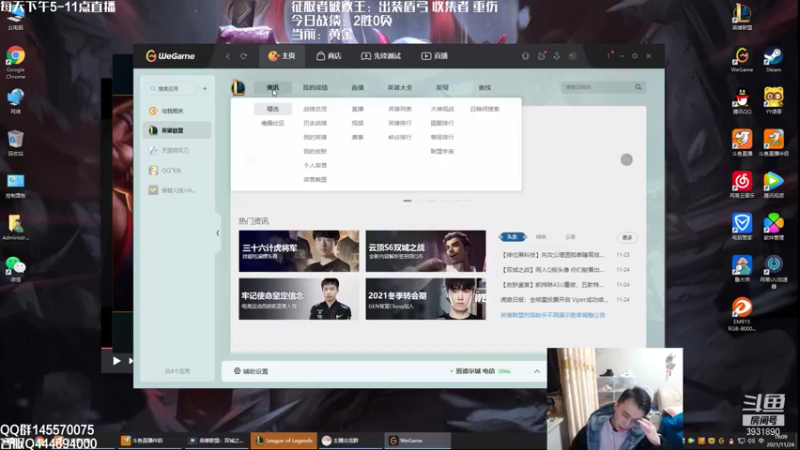800x450 pixels.
Task: Choose 荣誉截图 in the dropdown
Action: 315,180
